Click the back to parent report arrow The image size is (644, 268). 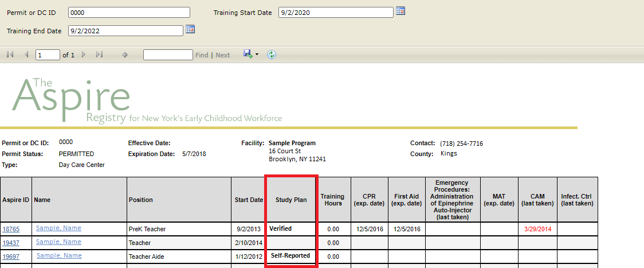tap(125, 55)
